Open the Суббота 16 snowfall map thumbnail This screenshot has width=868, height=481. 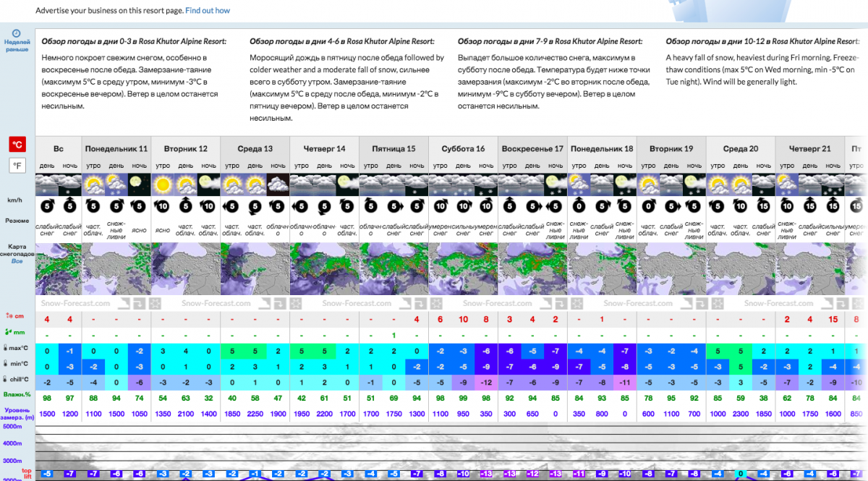[x=464, y=269]
